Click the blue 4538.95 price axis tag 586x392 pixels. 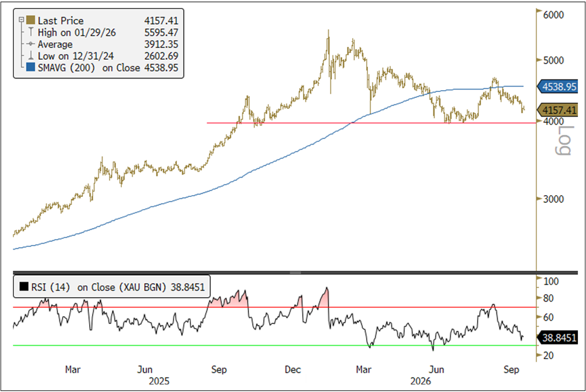[x=557, y=87]
